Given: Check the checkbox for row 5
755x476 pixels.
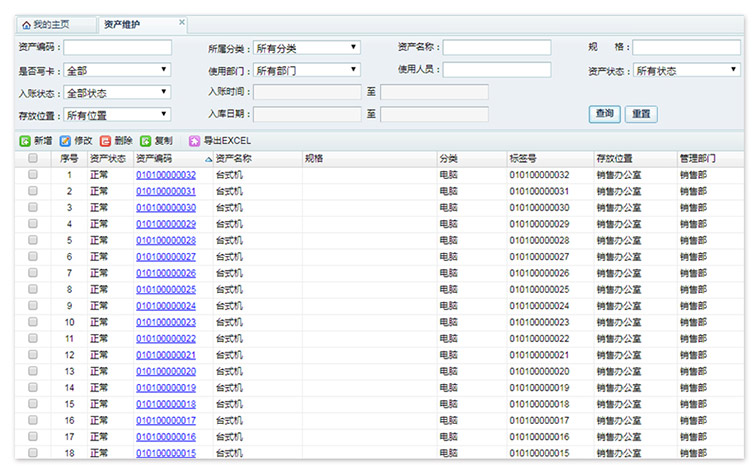Looking at the screenshot, I should click(33, 240).
